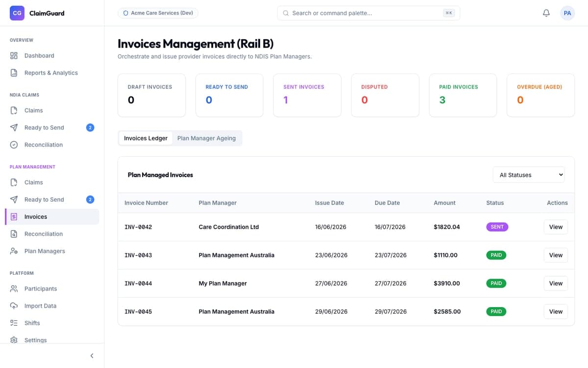
Task: Click the Plan Management Claims document icon
Action: 14,183
